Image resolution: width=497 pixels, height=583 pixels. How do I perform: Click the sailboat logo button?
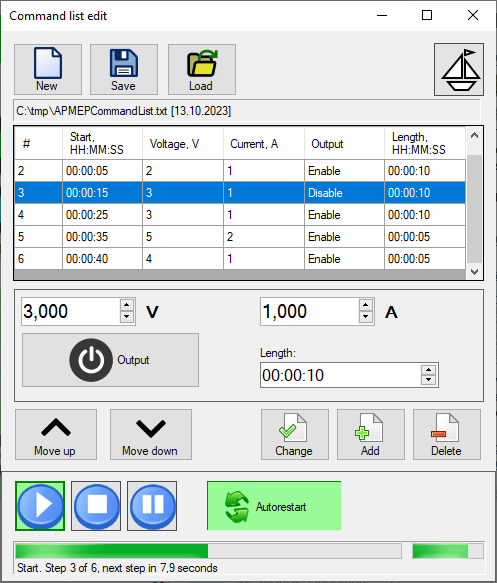coord(459,70)
